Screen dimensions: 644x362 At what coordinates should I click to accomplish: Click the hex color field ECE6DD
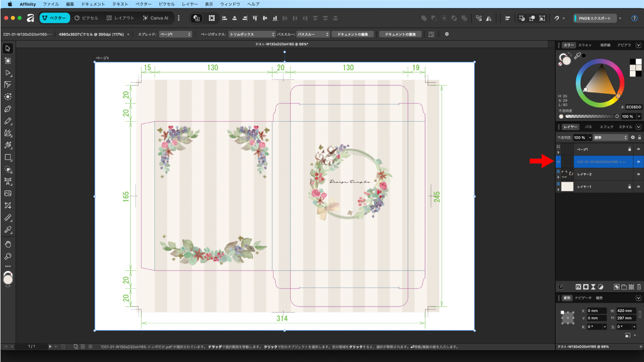(634, 107)
